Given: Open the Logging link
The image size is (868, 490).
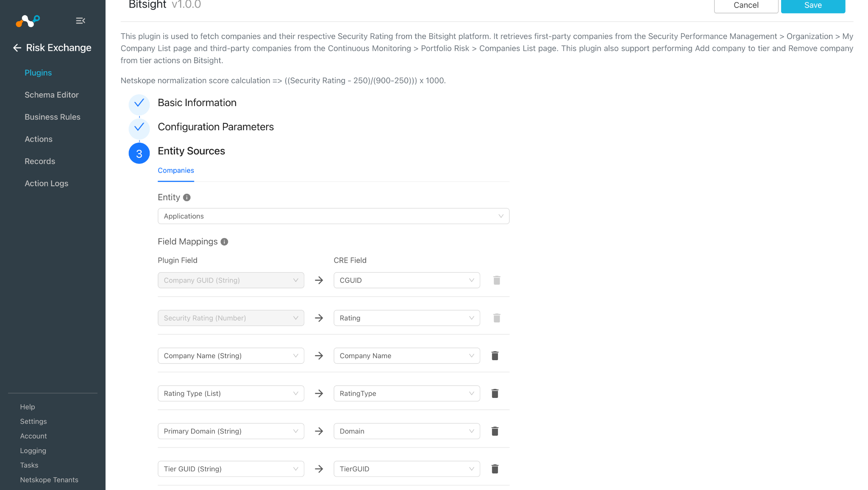Looking at the screenshot, I should click(33, 451).
